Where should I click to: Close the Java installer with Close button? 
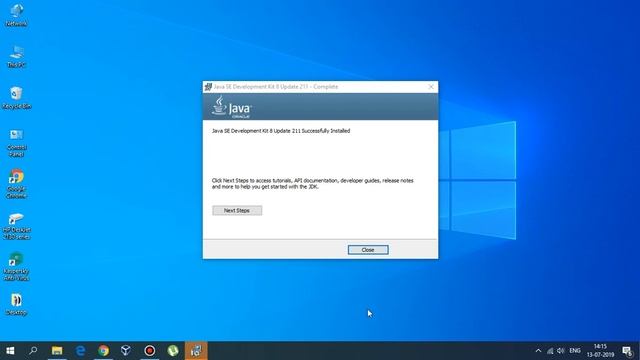368,250
